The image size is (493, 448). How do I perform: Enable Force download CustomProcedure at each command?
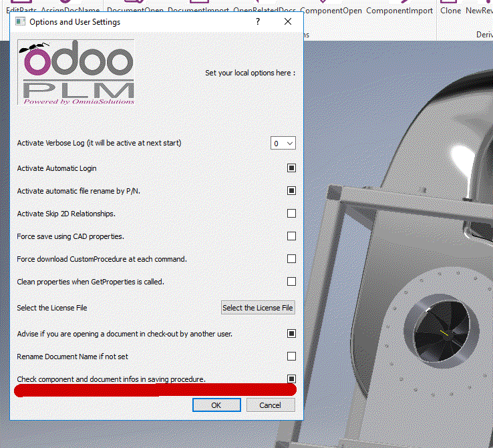coord(291,259)
